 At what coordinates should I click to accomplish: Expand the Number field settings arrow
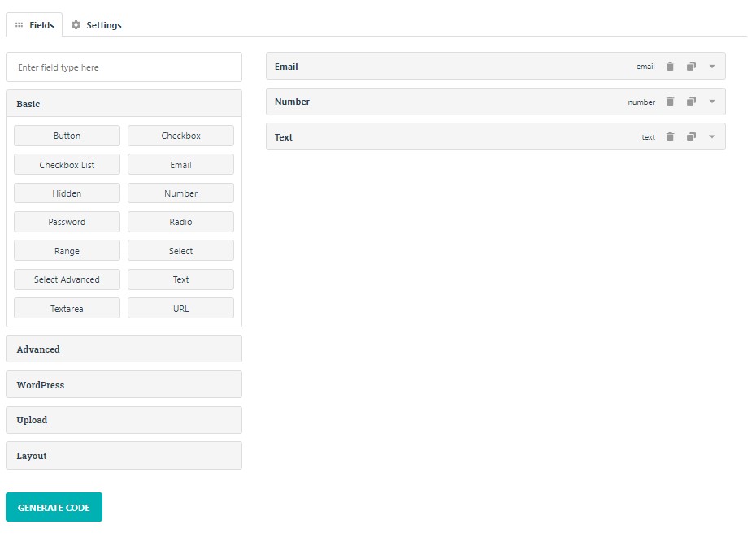pyautogui.click(x=712, y=102)
